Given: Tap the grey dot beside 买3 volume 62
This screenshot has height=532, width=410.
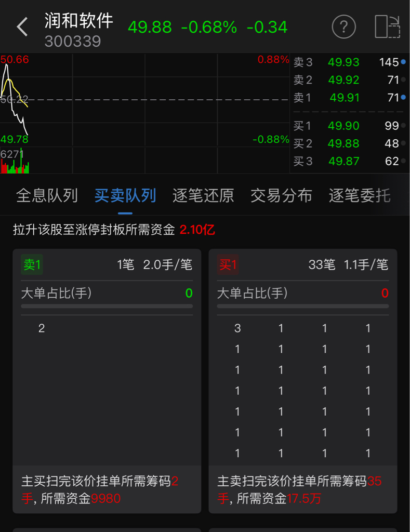Looking at the screenshot, I should point(403,161).
